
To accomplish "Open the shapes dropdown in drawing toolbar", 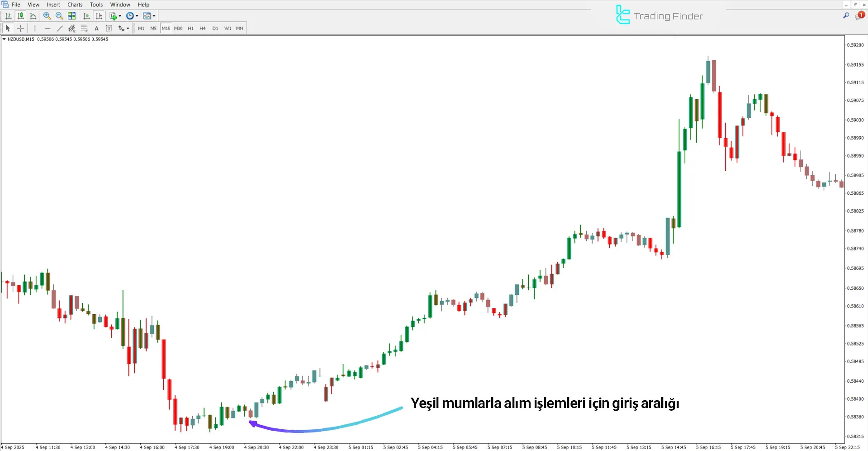I will 128,28.
